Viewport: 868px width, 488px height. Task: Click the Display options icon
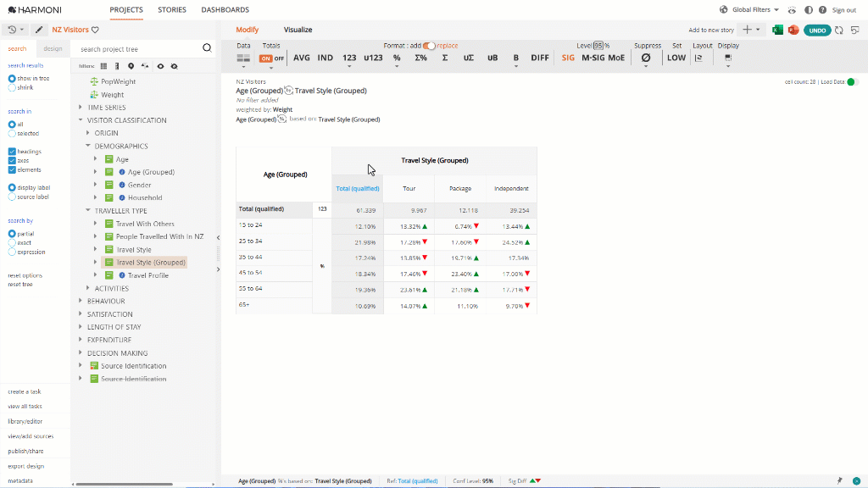click(x=728, y=58)
